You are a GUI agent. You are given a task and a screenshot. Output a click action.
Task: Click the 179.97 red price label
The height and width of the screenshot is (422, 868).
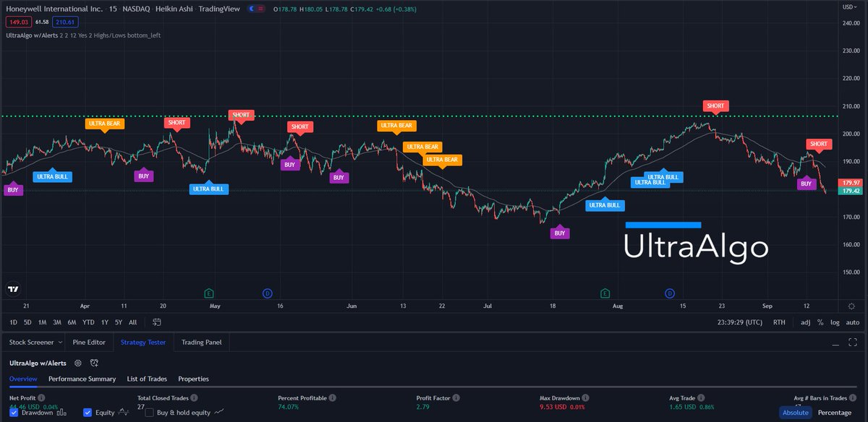[851, 182]
